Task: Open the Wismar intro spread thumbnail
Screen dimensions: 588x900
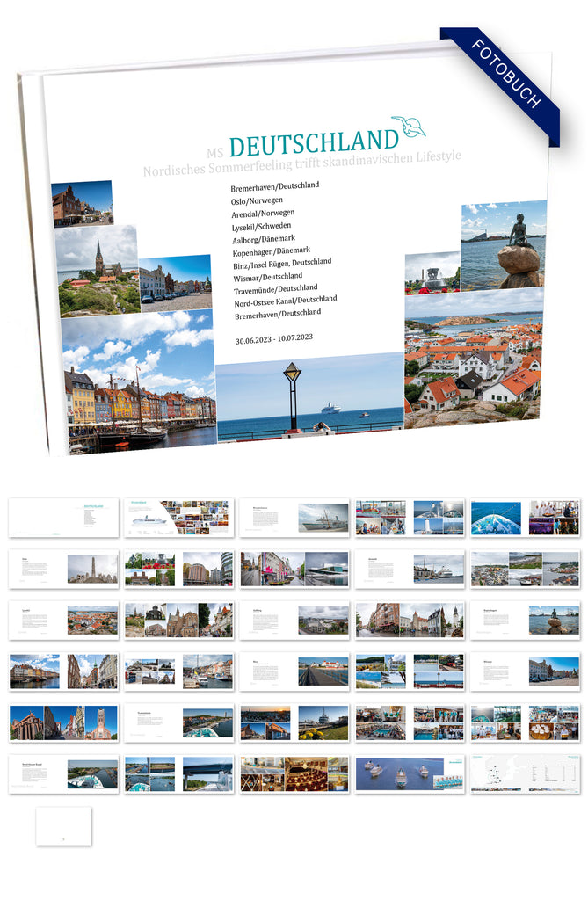Action: 526,671
